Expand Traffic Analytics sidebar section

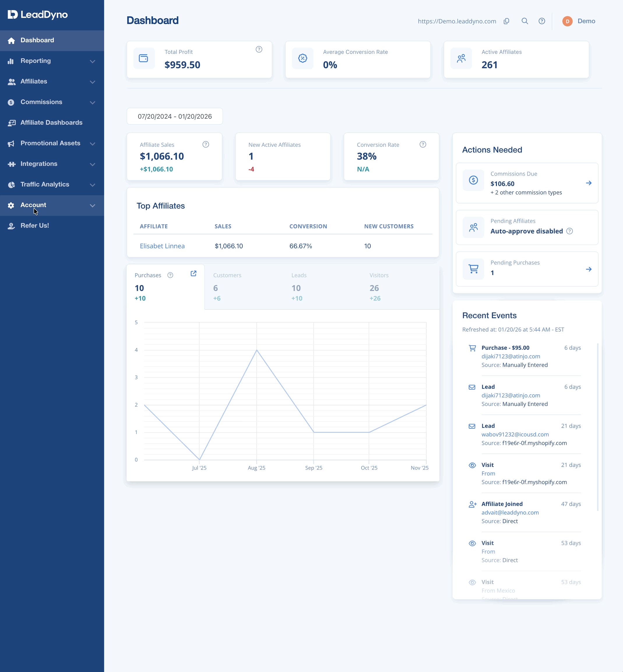[52, 185]
